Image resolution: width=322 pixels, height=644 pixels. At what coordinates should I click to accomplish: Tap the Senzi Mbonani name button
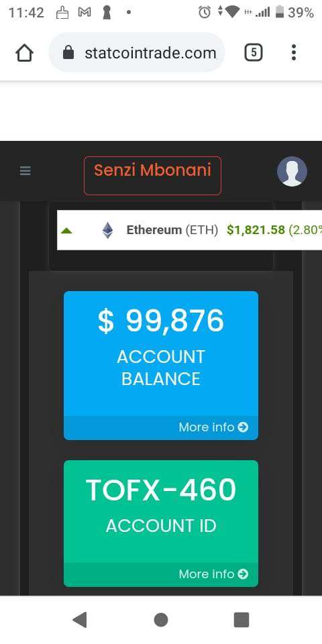point(152,175)
